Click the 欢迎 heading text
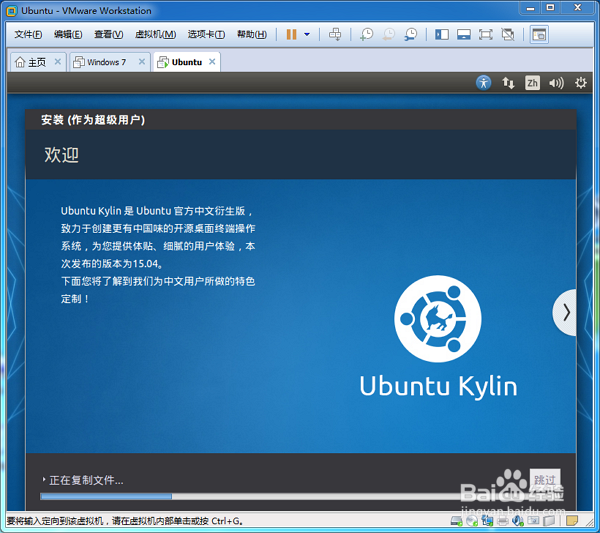Image resolution: width=600 pixels, height=533 pixels. tap(61, 155)
